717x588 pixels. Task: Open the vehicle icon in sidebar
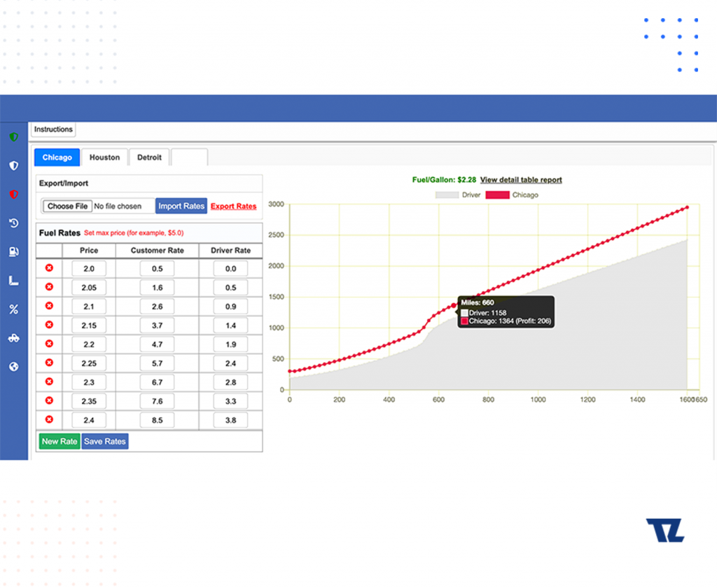pyautogui.click(x=13, y=338)
